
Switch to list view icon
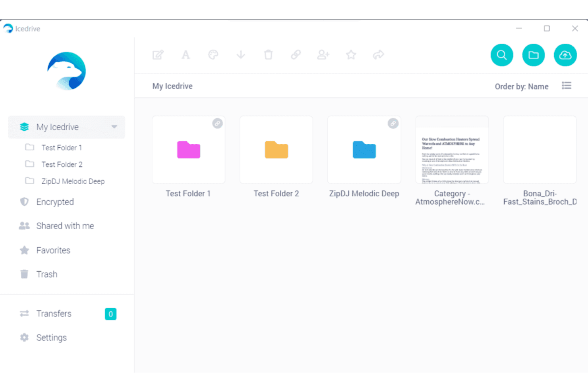pos(567,86)
